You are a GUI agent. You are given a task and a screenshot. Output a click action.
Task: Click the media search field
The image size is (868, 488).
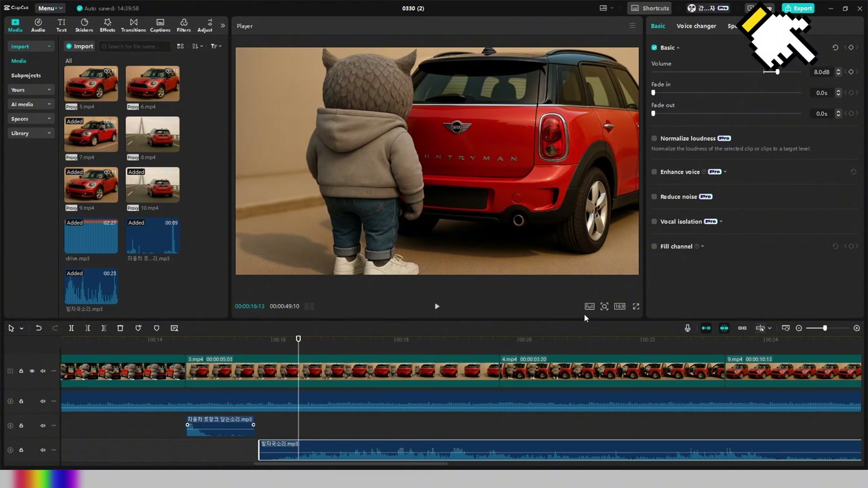(135, 46)
